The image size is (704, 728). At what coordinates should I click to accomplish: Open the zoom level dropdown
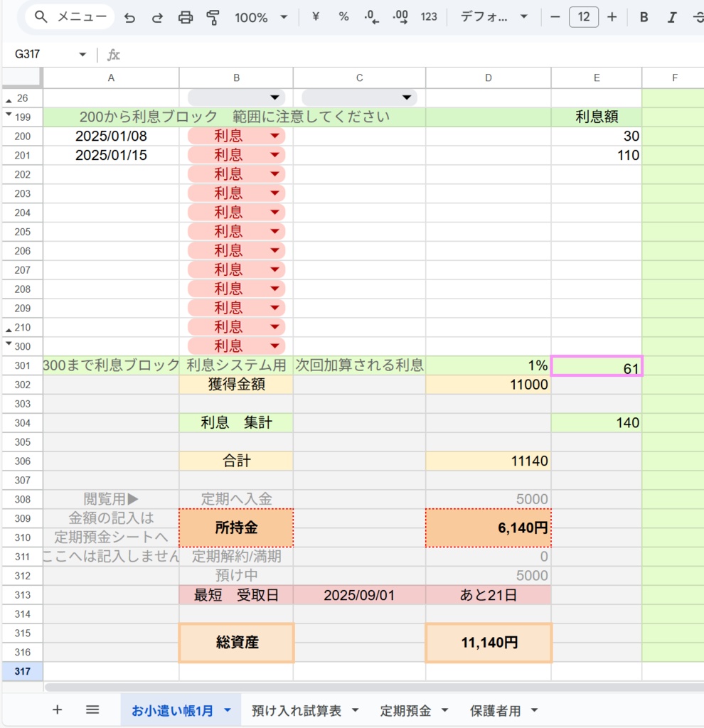[262, 17]
